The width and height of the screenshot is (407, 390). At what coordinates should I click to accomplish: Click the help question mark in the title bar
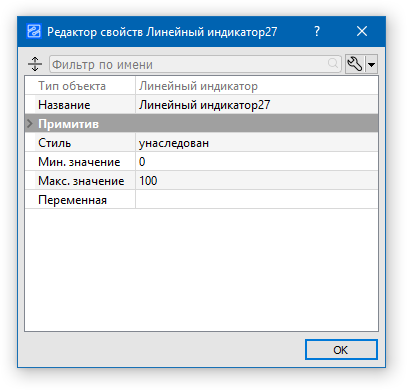pyautogui.click(x=317, y=31)
